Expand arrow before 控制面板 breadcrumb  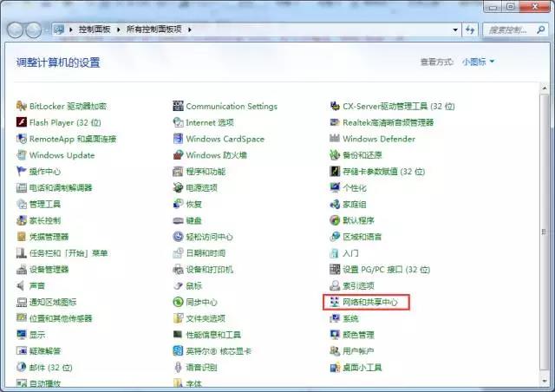tap(71, 29)
